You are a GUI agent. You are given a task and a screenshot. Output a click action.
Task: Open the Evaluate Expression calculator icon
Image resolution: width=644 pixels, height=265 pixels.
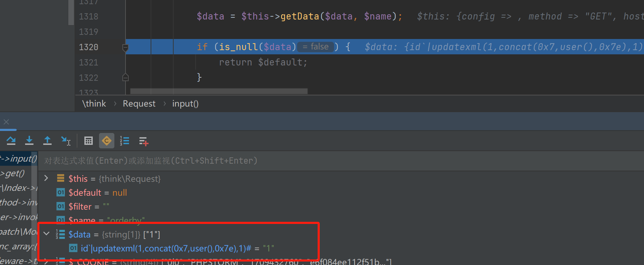pyautogui.click(x=89, y=141)
